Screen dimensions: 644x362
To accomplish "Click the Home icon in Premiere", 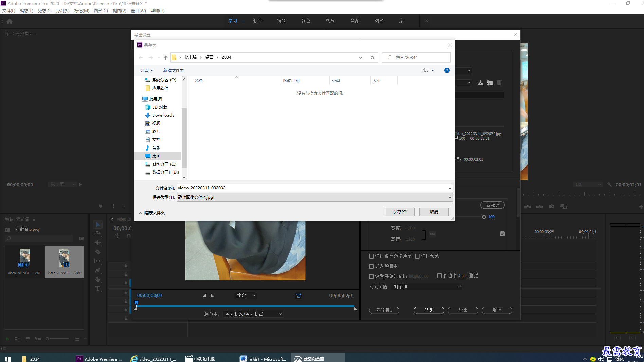I will click(10, 21).
